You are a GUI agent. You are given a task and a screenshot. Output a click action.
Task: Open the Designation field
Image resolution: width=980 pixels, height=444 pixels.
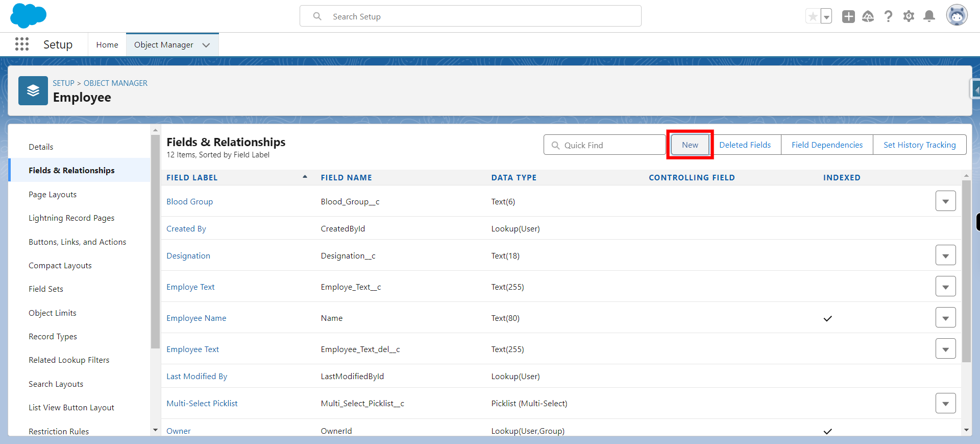tap(188, 256)
